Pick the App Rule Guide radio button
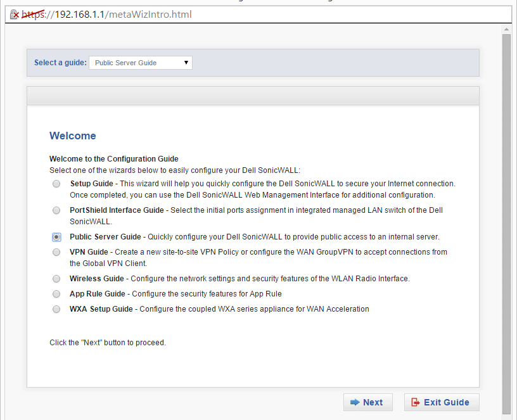The image size is (517, 420). point(56,294)
